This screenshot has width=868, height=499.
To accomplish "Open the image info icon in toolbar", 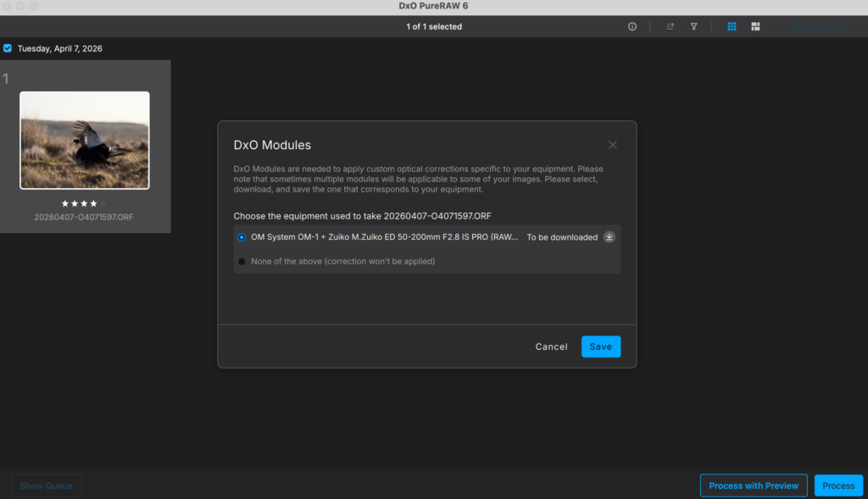I will [x=632, y=26].
